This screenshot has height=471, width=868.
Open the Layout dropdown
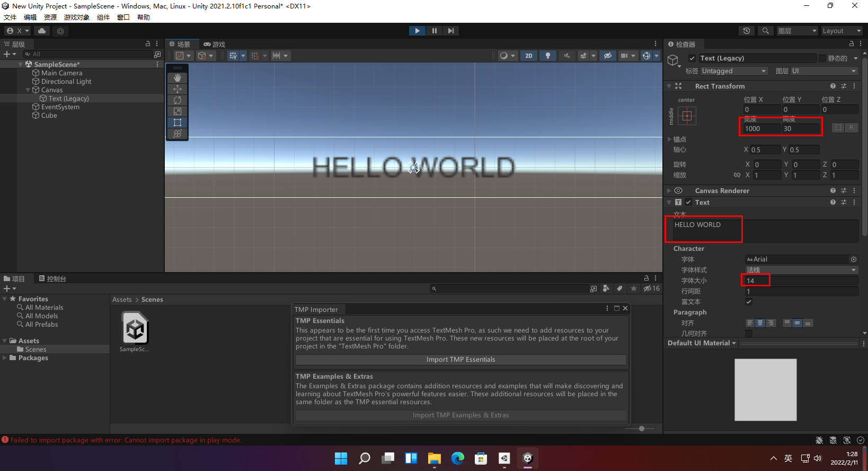click(842, 31)
